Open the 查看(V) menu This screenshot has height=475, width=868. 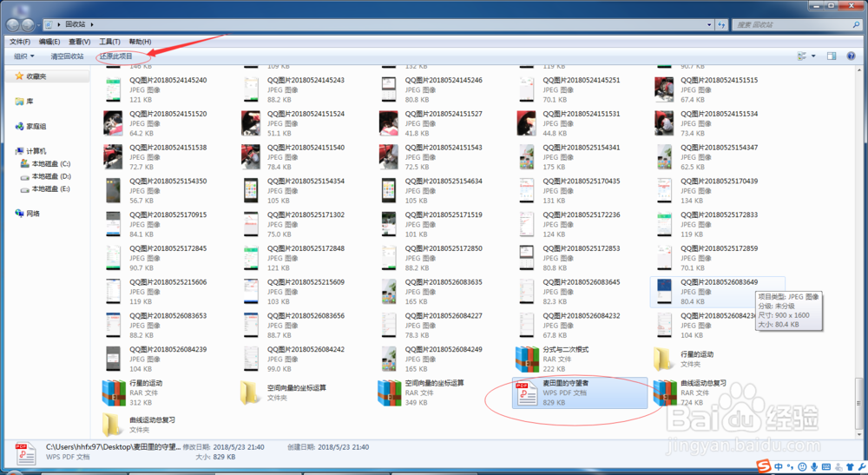click(x=79, y=42)
